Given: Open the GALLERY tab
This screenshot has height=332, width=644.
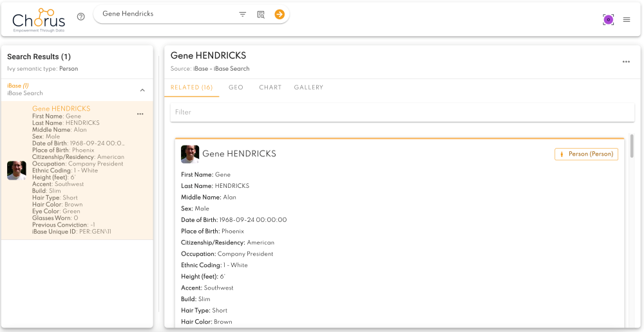Looking at the screenshot, I should (308, 88).
